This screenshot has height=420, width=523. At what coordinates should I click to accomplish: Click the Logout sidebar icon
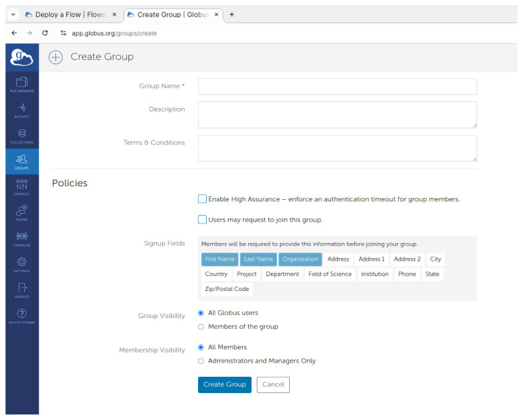point(22,290)
